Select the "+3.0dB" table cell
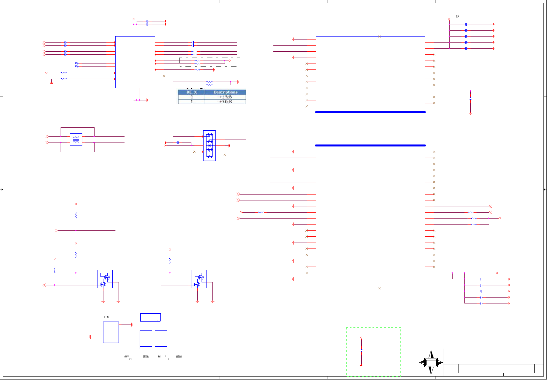This screenshot has height=392, width=555. pos(225,102)
